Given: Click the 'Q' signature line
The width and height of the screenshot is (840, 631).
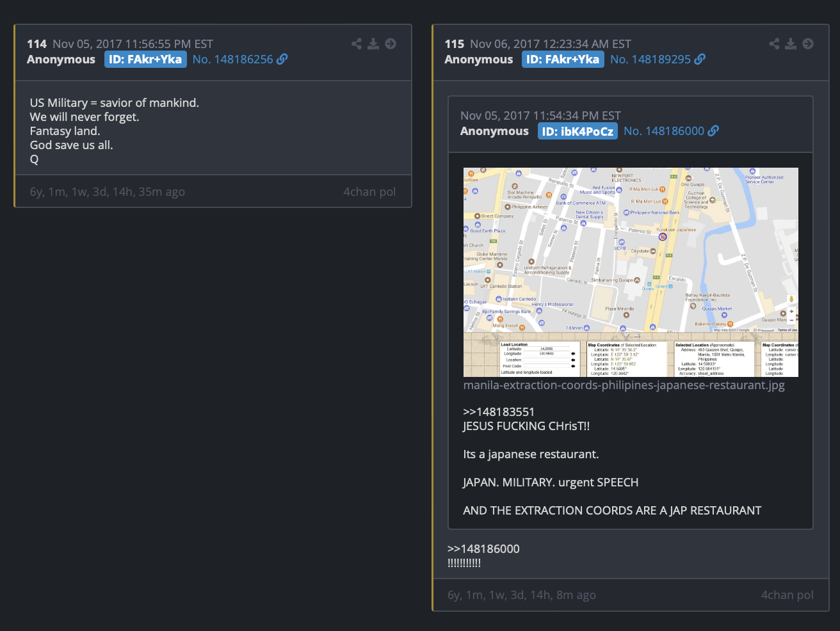Looking at the screenshot, I should tap(34, 159).
